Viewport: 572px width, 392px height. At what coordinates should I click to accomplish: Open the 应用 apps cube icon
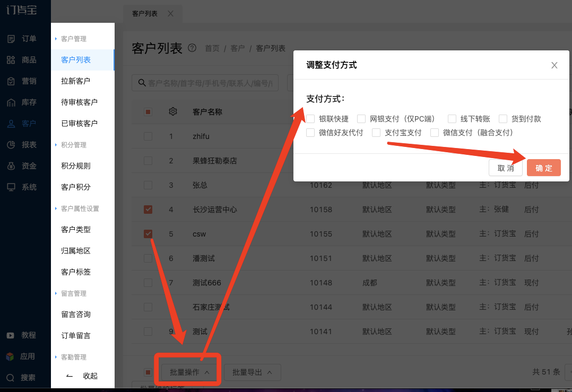(10, 356)
